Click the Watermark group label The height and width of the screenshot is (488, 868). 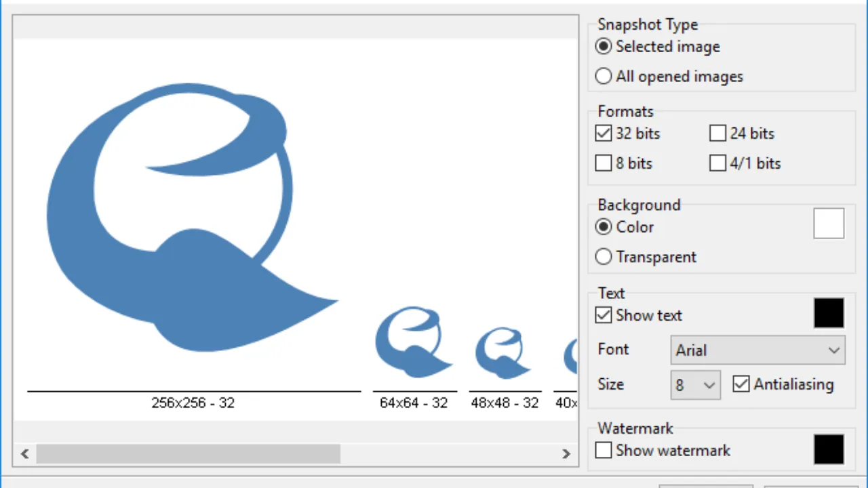pos(635,428)
